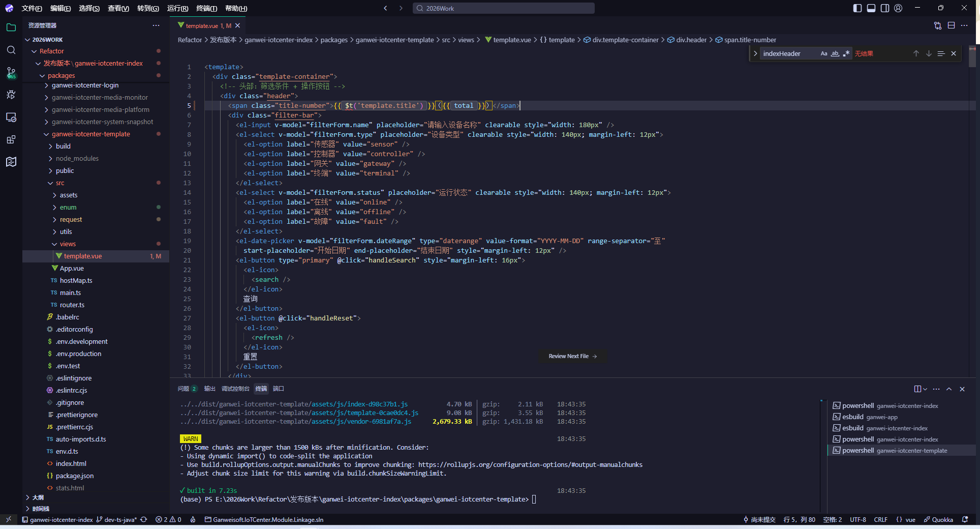Open the 终端(T) menu

[x=206, y=8]
